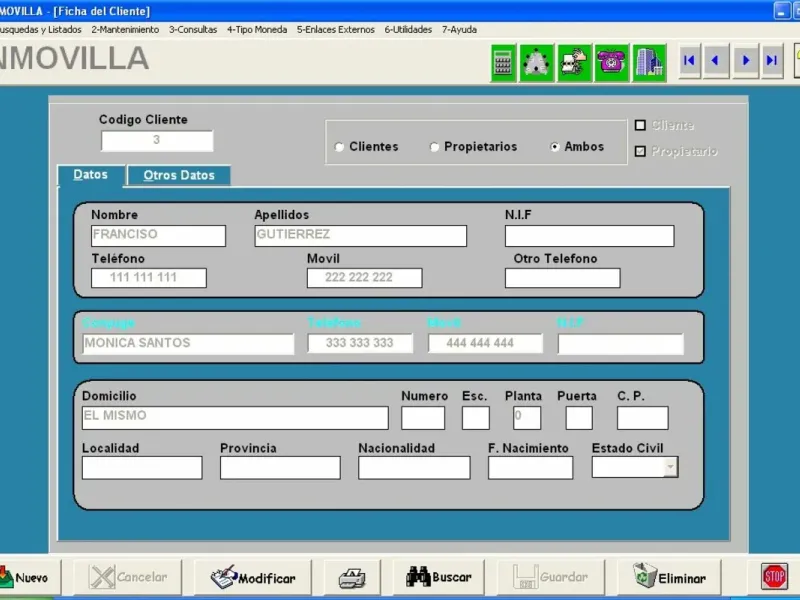Click the Esc. input field

[x=476, y=418]
